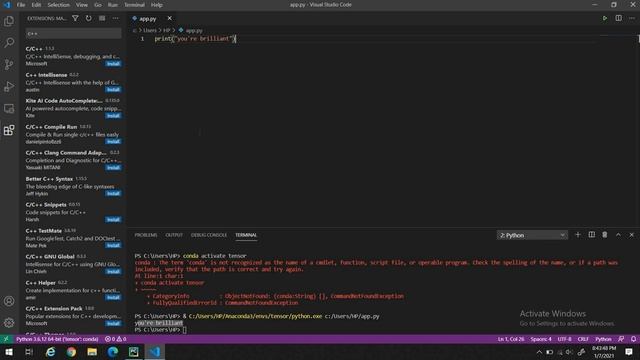Kill terminal with the trash icon
This screenshot has width=640, height=360.
point(605,235)
